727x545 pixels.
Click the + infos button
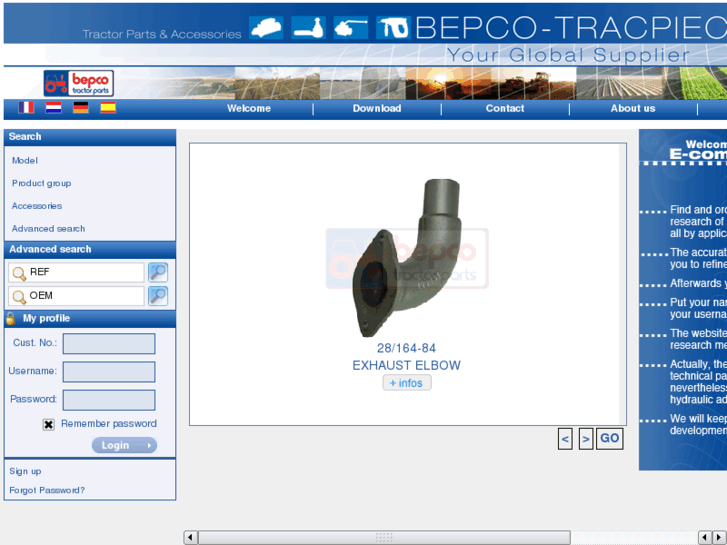pos(407,383)
